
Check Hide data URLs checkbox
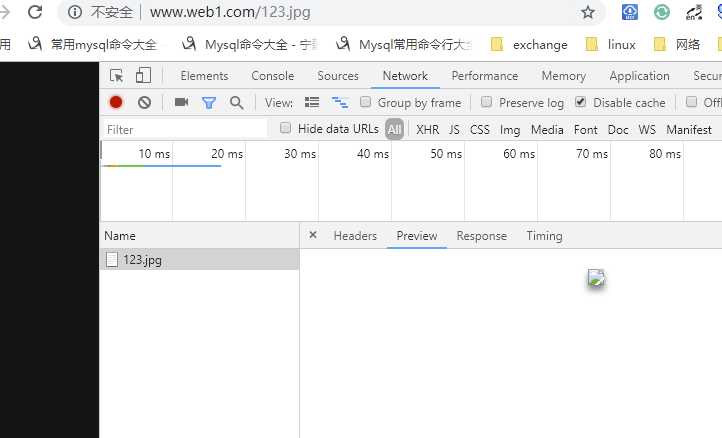(285, 128)
